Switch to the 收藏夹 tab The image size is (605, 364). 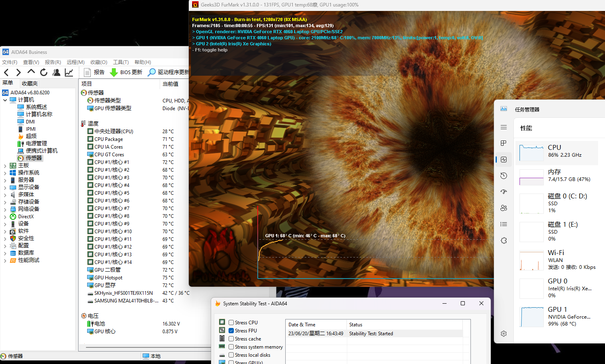pos(30,83)
